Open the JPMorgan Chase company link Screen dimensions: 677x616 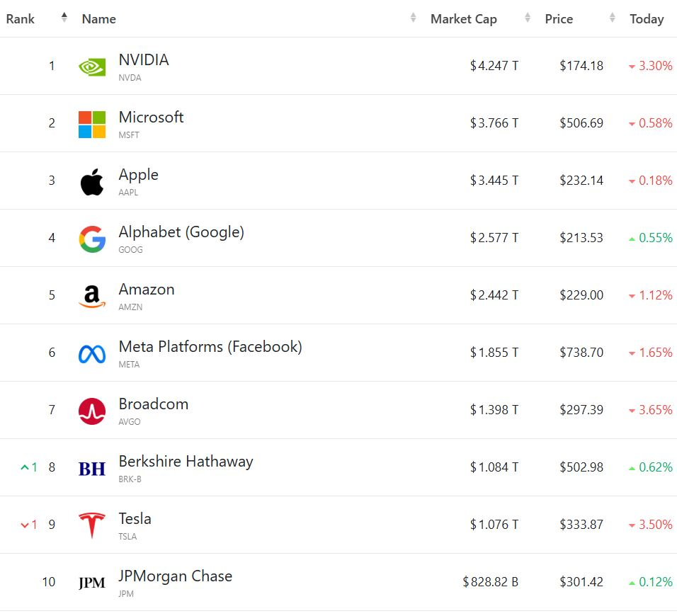tap(176, 576)
